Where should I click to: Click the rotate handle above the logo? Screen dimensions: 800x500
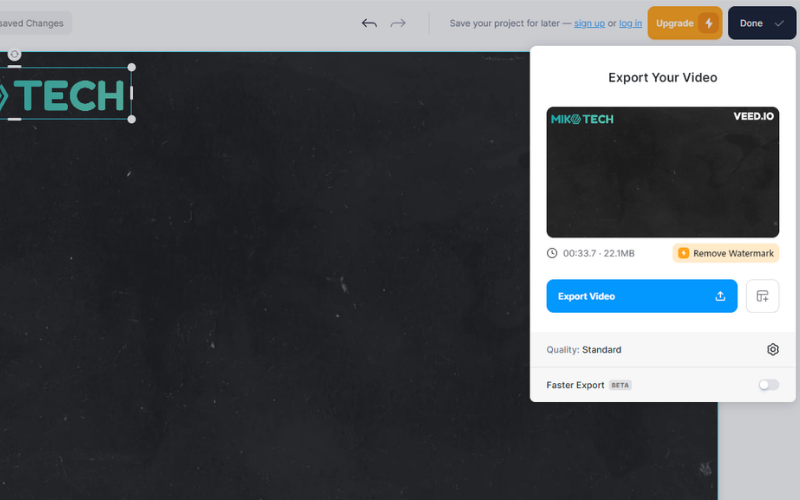coord(14,54)
